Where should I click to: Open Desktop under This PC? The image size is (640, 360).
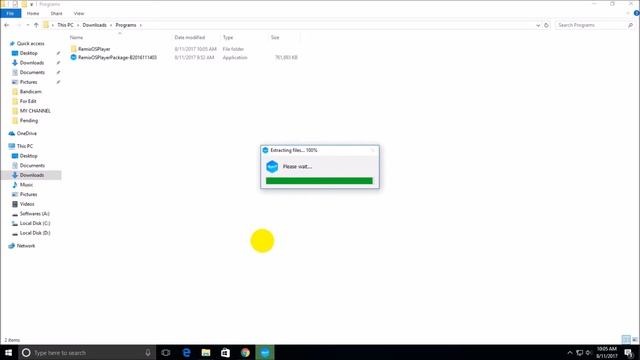[29, 156]
